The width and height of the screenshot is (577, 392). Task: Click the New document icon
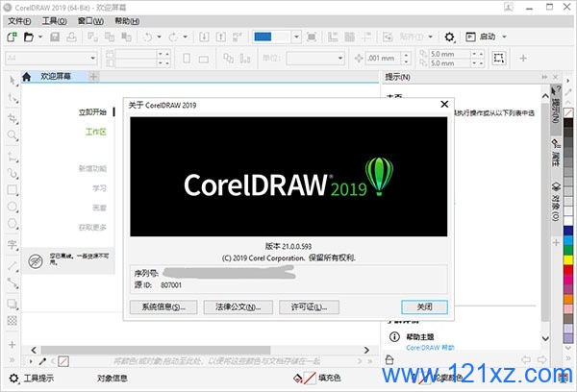[x=12, y=37]
